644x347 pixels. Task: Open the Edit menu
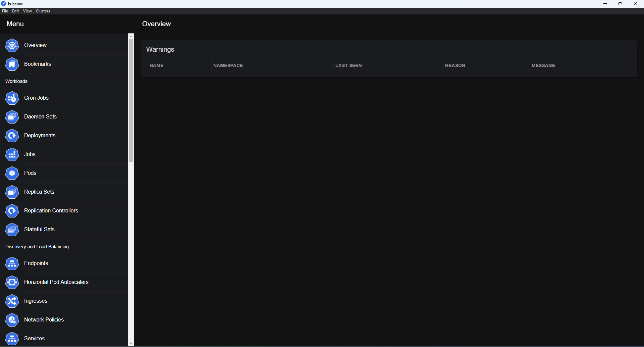tap(15, 11)
